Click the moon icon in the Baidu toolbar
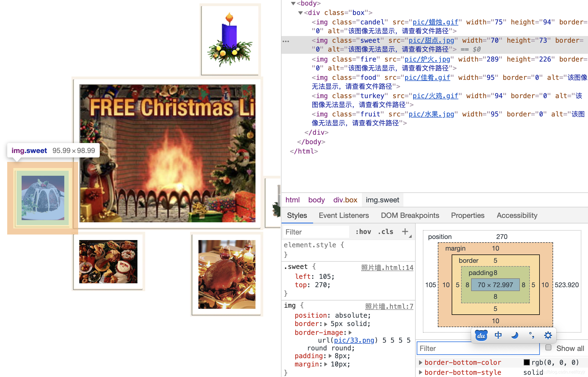 click(515, 335)
